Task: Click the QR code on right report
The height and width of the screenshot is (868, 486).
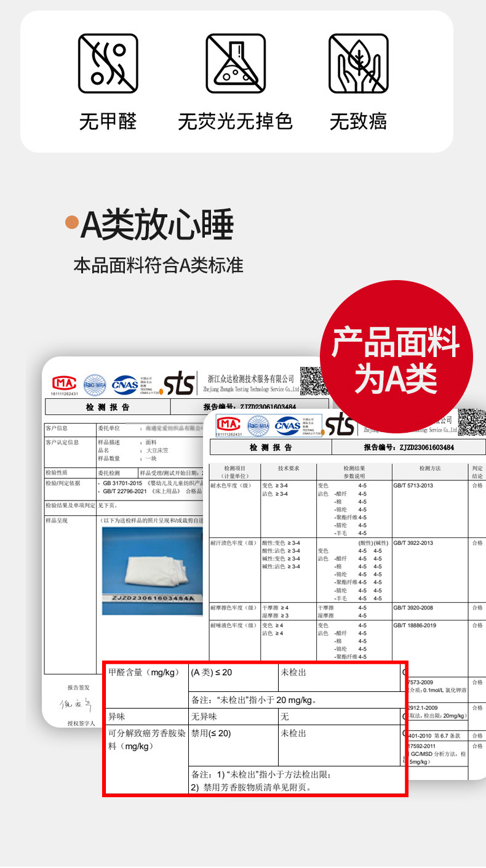Action: coord(471,422)
